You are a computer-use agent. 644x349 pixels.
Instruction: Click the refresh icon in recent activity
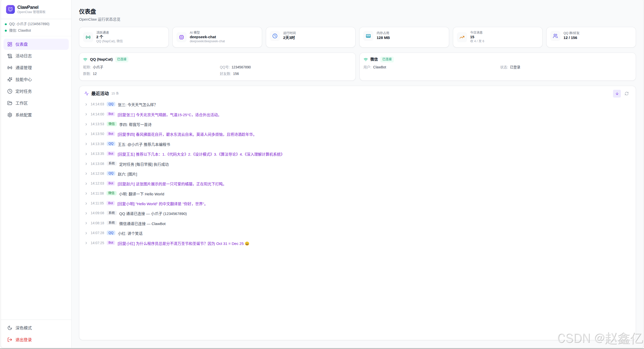627,94
